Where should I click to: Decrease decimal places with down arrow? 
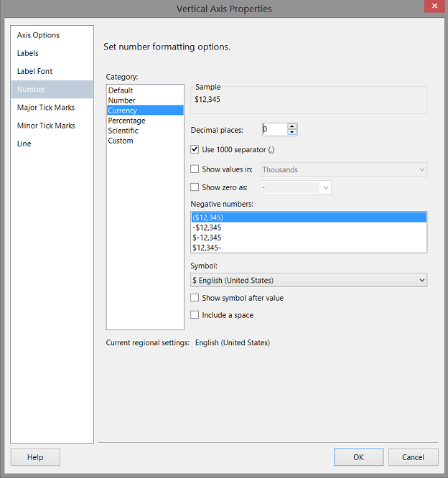click(x=292, y=133)
